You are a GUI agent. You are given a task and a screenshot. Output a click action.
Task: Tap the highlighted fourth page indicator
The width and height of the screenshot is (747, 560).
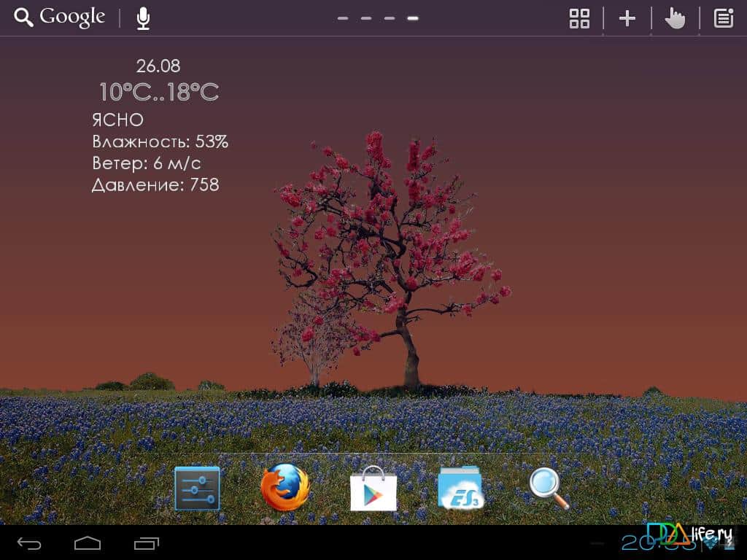413,18
